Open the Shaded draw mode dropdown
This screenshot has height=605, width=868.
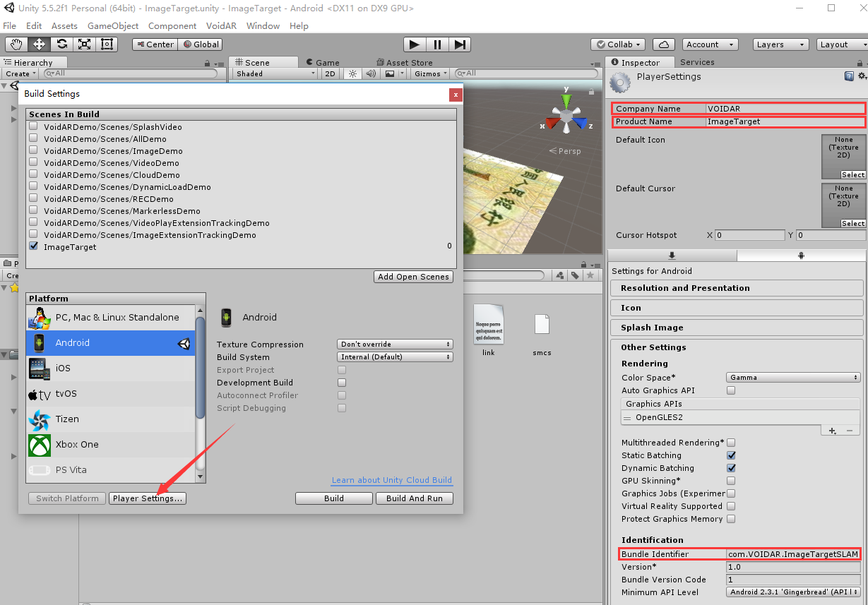275,73
